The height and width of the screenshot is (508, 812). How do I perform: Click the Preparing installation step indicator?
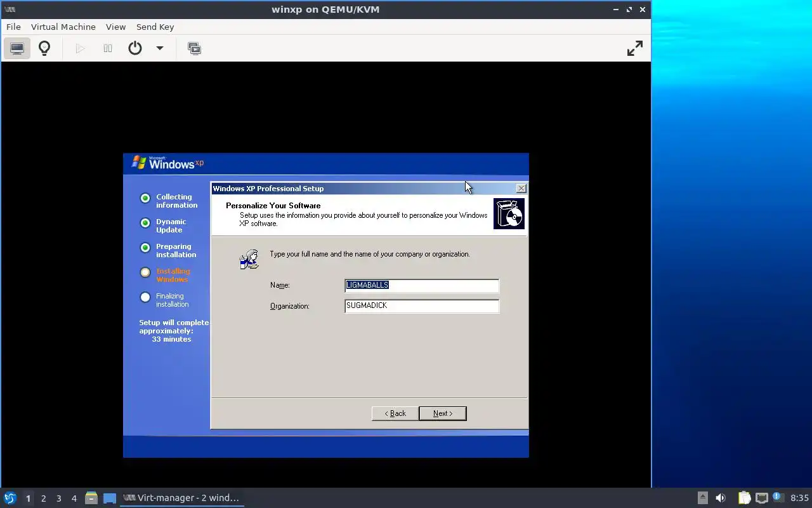pos(145,248)
